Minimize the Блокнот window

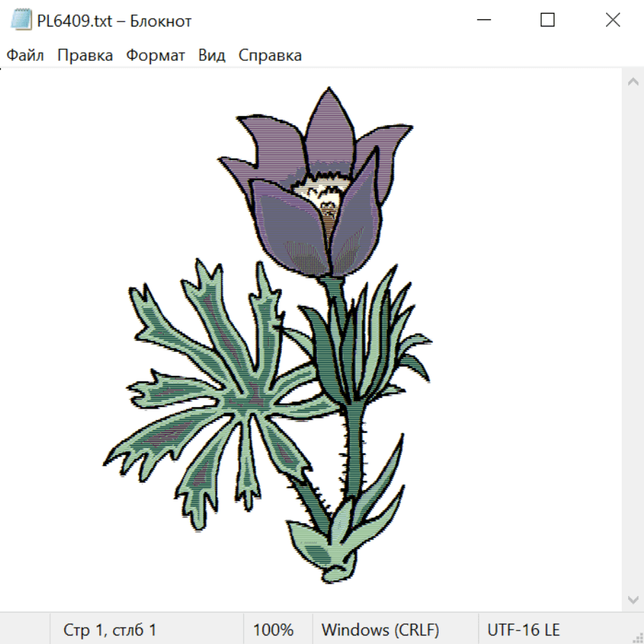[x=484, y=20]
